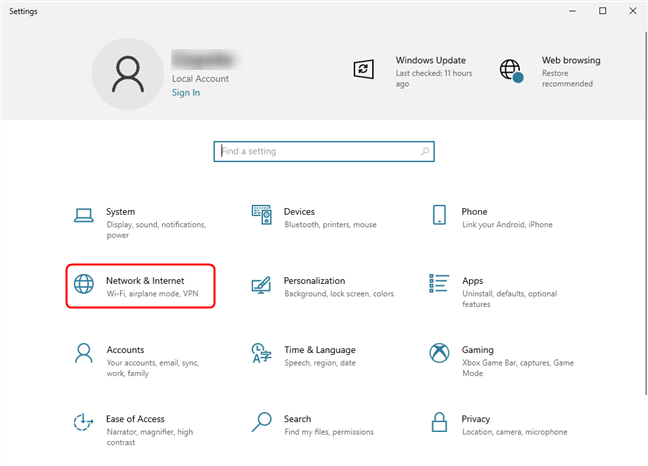Click the Web browsing globe icon

512,71
